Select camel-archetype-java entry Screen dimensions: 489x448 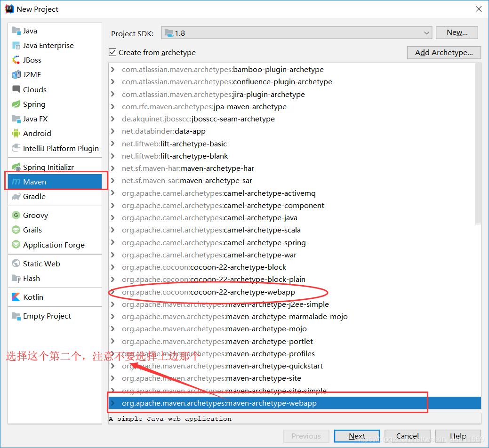(209, 217)
